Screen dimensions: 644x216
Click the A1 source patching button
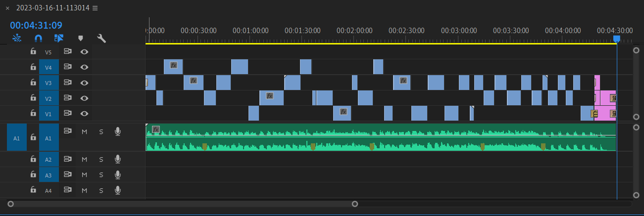tap(16, 138)
